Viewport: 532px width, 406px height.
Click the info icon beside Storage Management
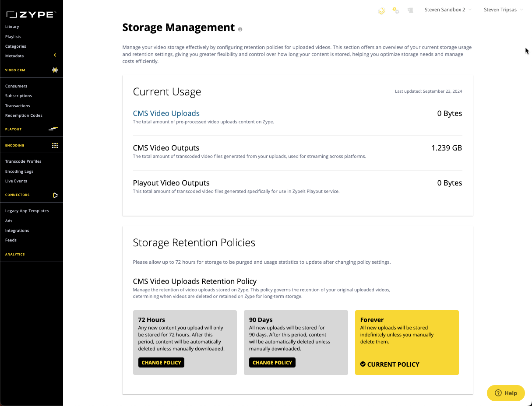point(240,29)
